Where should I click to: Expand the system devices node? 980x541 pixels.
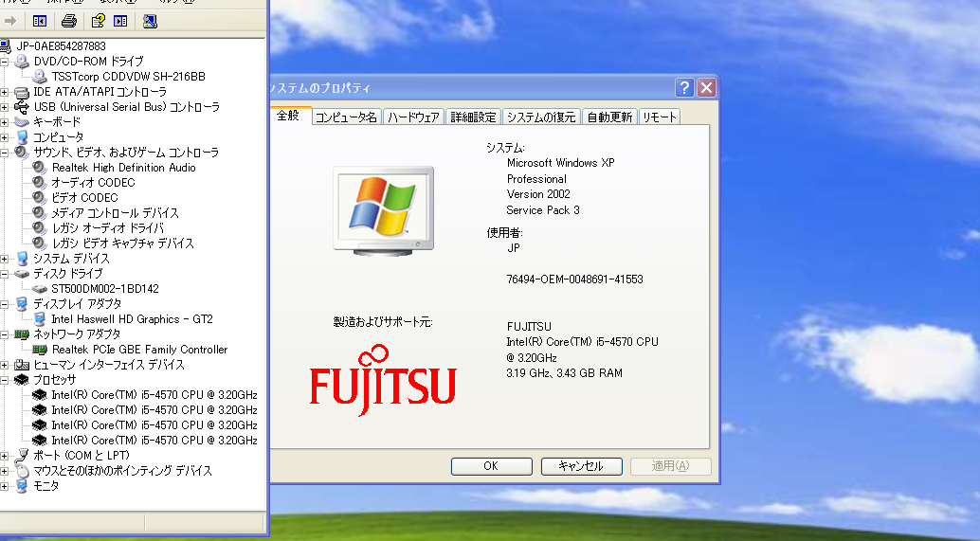pyautogui.click(x=5, y=259)
